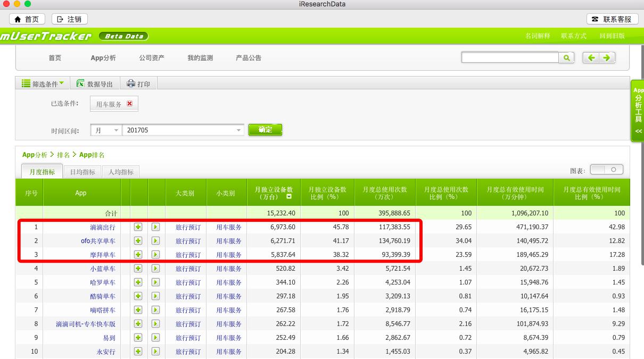This screenshot has height=359, width=644.
Task: Sort by 月独立设备数 column arrow
Action: pos(289,197)
